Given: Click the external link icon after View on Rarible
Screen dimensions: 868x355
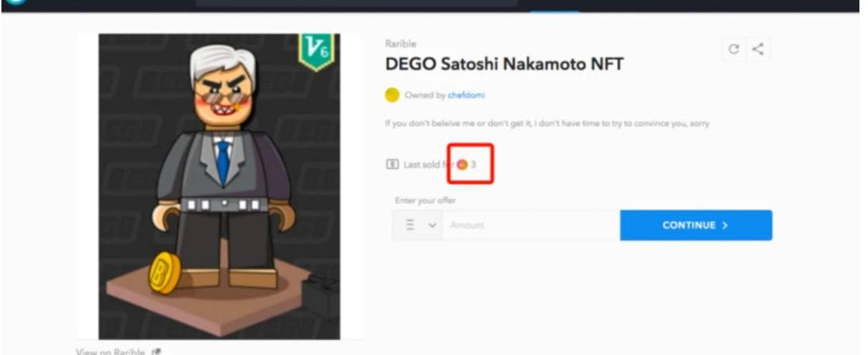Looking at the screenshot, I should 157,351.
